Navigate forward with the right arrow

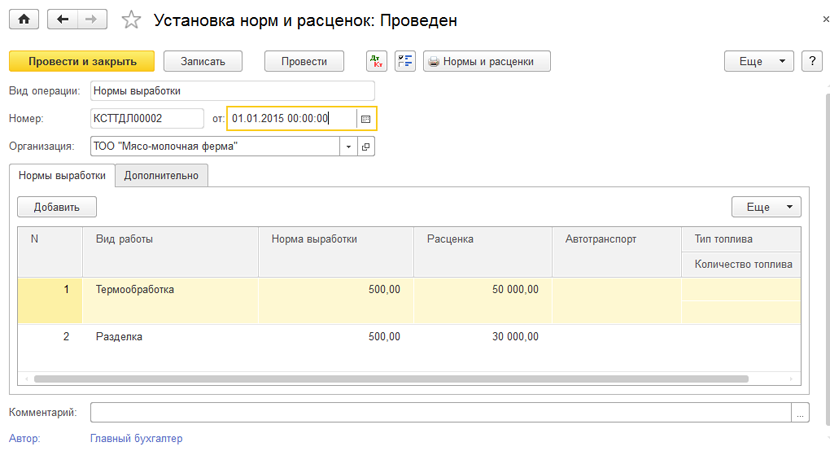click(92, 20)
